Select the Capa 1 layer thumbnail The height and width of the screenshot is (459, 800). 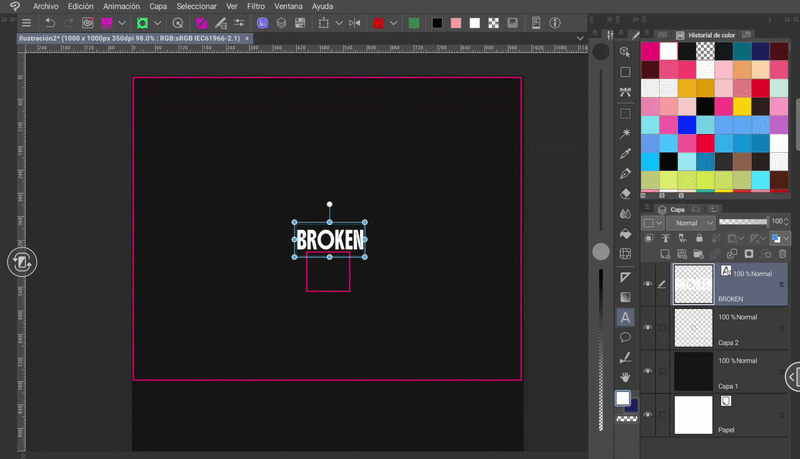[693, 370]
